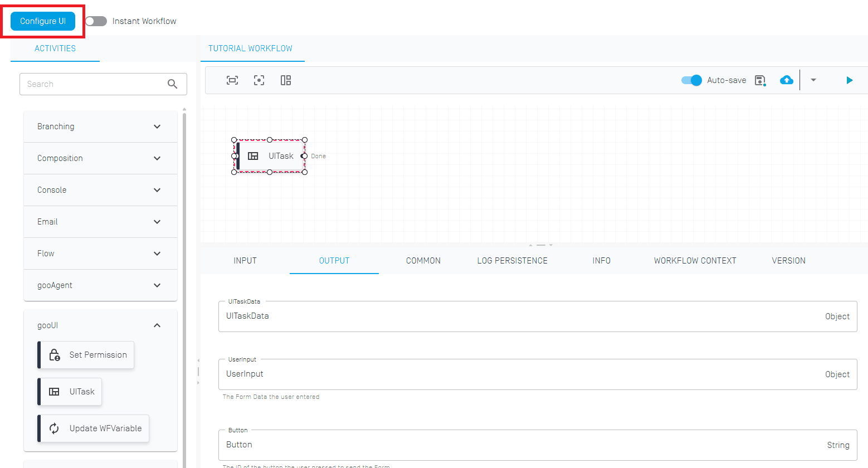868x468 pixels.
Task: Enable the Instant Workflow toggle
Action: 96,21
